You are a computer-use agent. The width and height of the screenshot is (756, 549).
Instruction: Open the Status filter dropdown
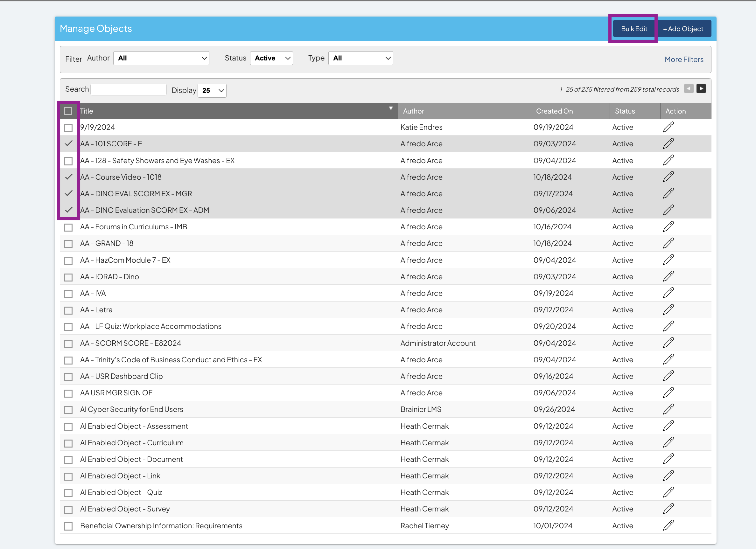271,58
